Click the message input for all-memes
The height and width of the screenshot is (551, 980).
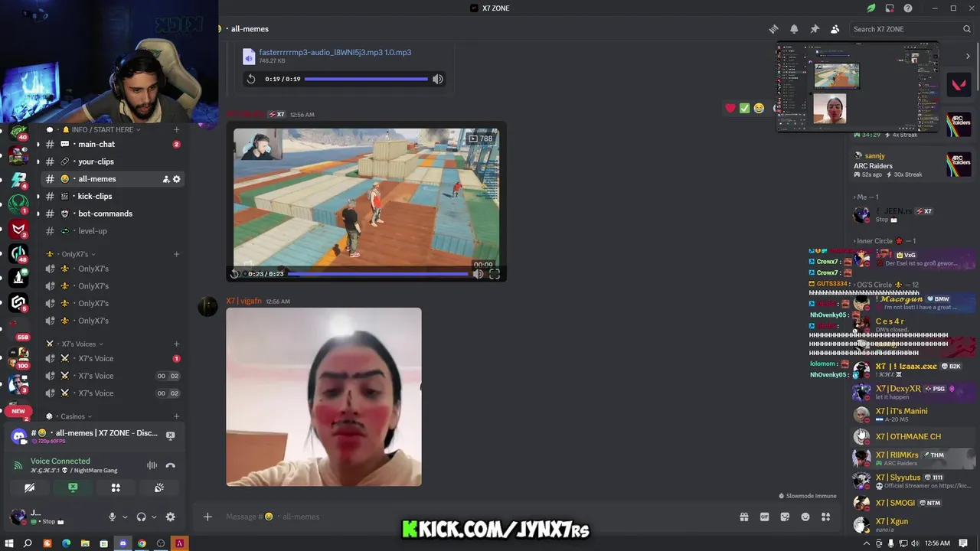tap(475, 517)
